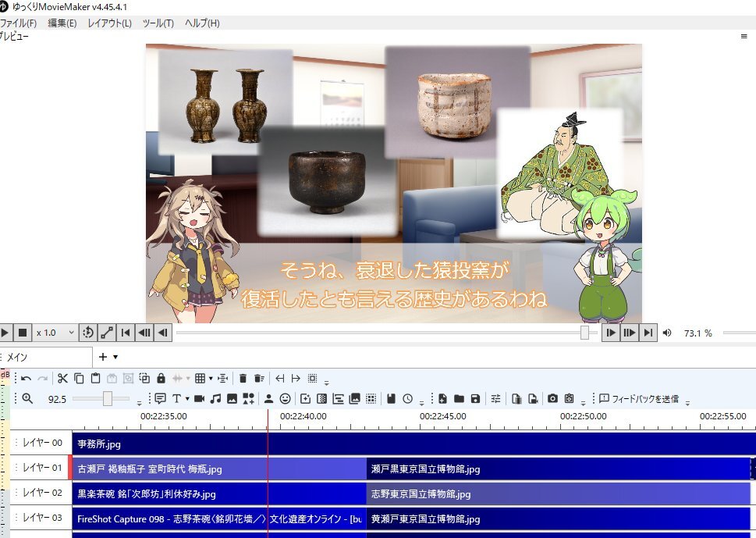The height and width of the screenshot is (538, 756).
Task: Expand the grid icon dropdown arrow
Action: 211,379
